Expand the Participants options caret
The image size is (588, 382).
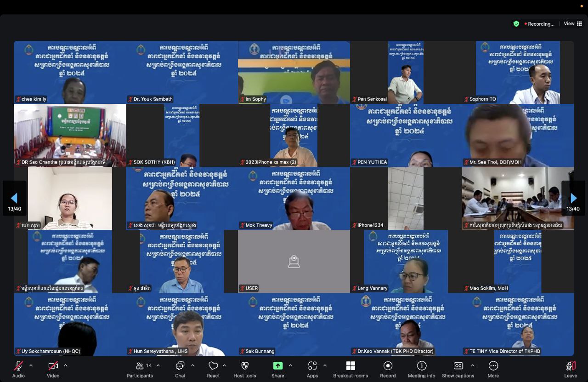[158, 365]
